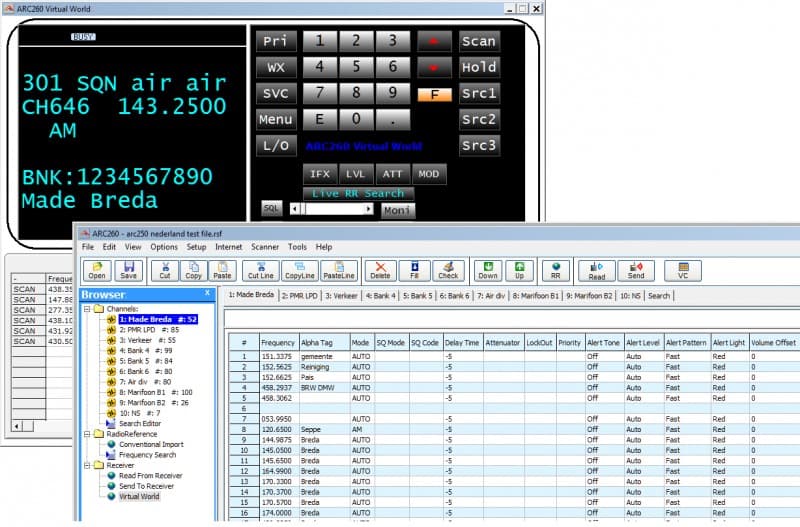Click Hold button on virtual scanner
The height and width of the screenshot is (527, 800).
pyautogui.click(x=479, y=67)
